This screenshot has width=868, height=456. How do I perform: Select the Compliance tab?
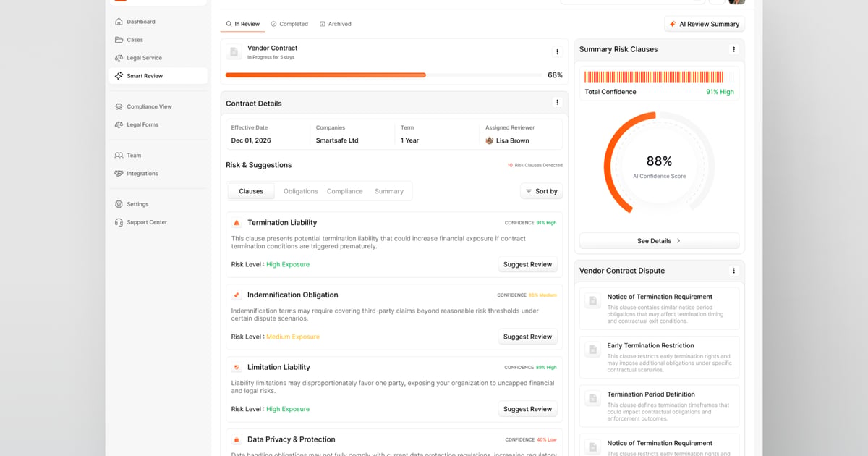[345, 191]
